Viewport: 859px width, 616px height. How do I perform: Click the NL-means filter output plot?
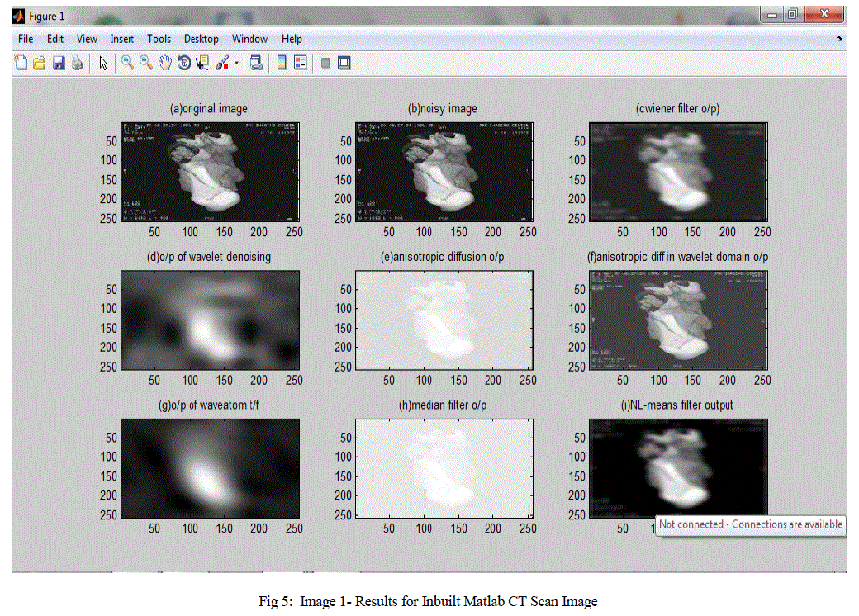click(x=678, y=466)
